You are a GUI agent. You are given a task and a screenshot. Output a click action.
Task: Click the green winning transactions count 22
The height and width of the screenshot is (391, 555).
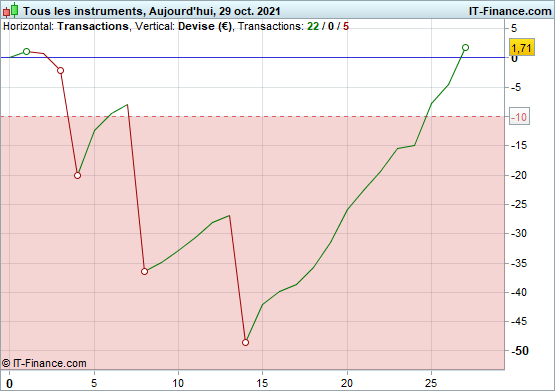pos(313,27)
